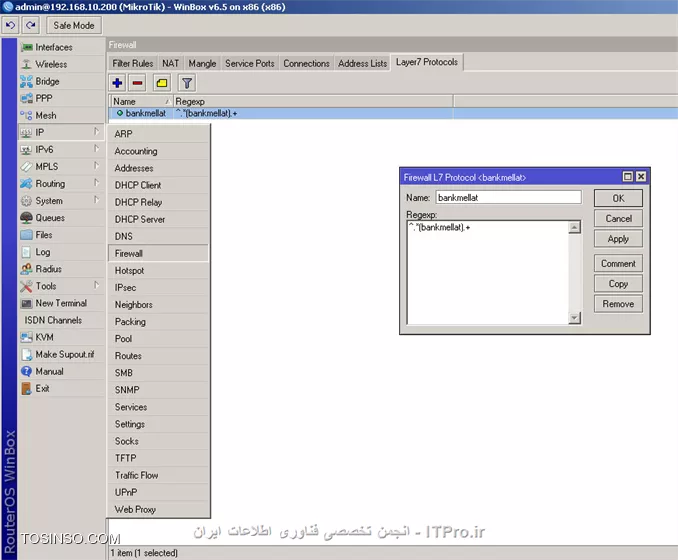Click the Copy button in the dialog

(618, 284)
